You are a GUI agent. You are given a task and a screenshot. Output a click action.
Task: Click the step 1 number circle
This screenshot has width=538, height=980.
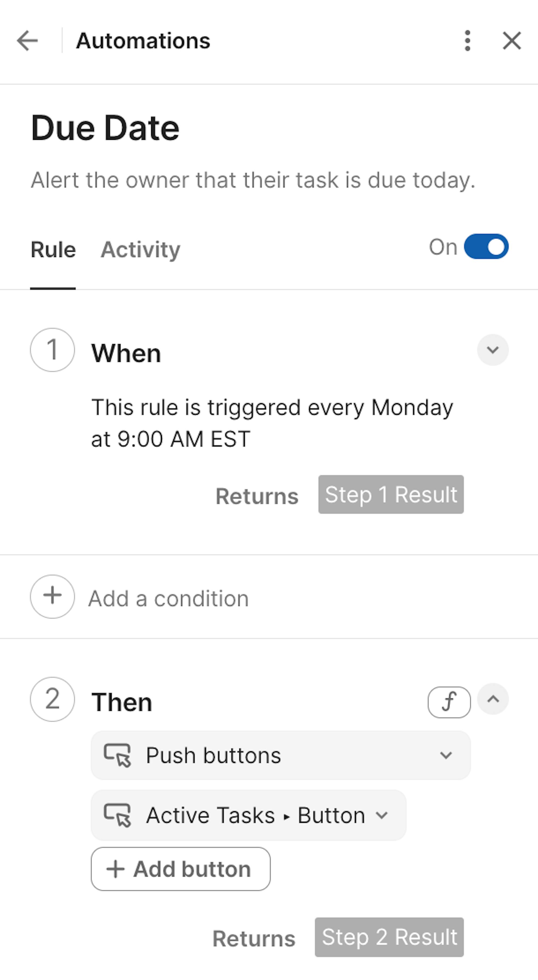[x=52, y=350]
